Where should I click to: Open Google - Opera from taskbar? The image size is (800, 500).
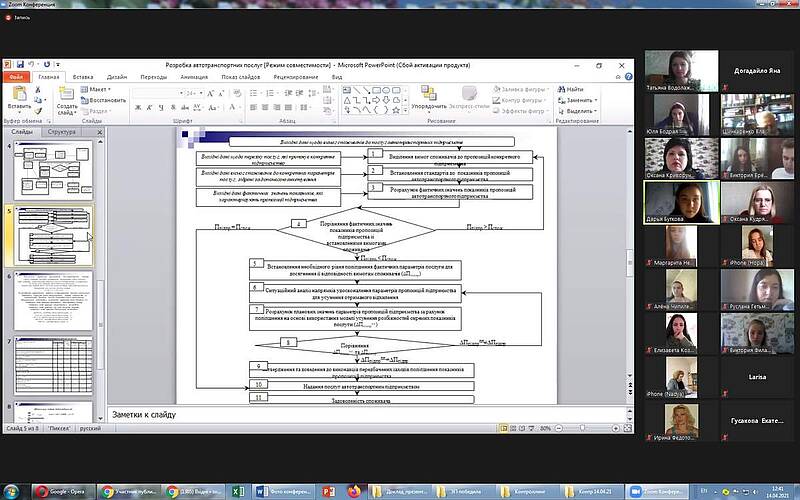click(64, 491)
